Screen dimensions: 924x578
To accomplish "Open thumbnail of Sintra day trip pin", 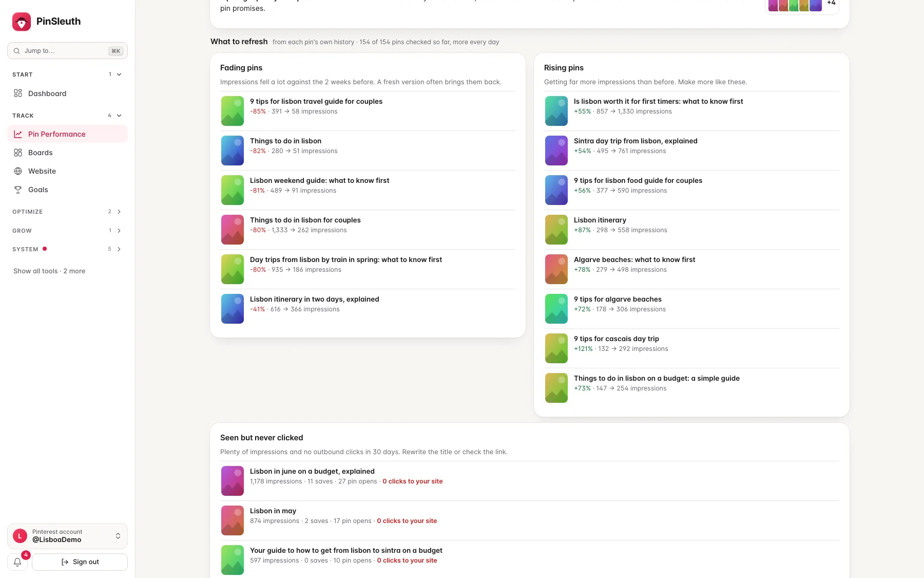I will 556,151.
